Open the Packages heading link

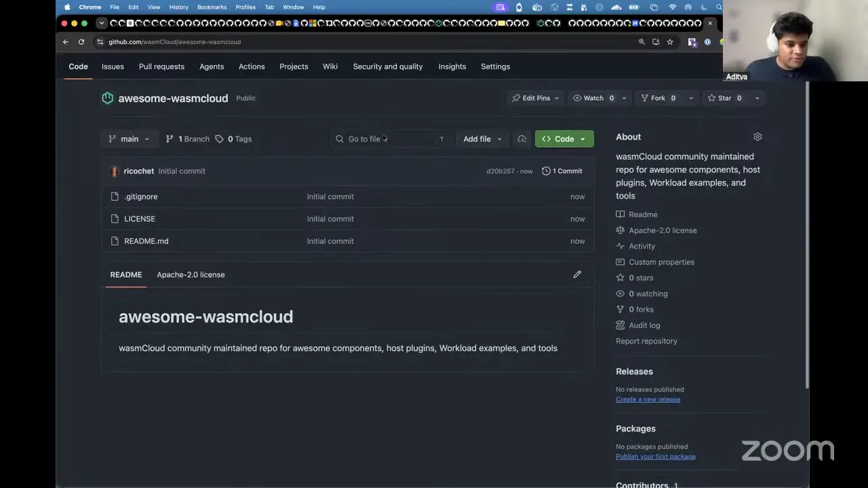pos(635,429)
